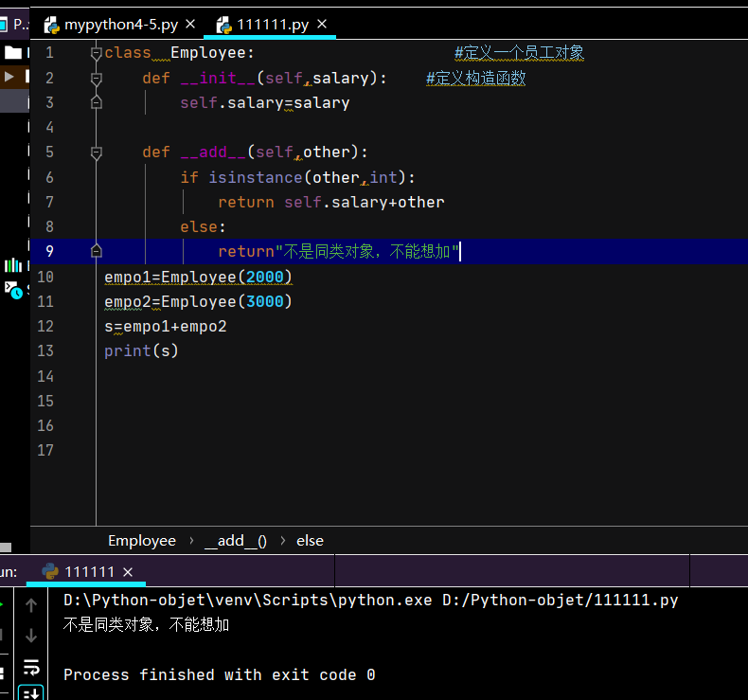
Task: Click the fold-end marker on line 3
Action: pyautogui.click(x=97, y=102)
